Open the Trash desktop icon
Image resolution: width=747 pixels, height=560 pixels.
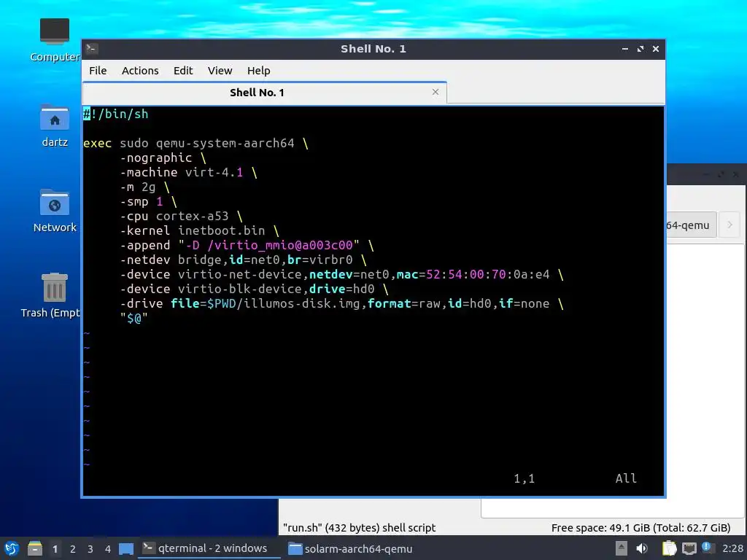click(x=51, y=295)
